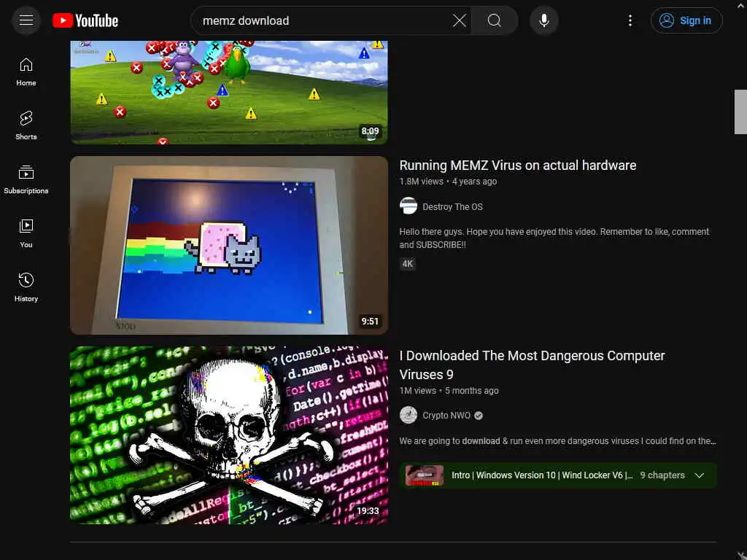Screen dimensions: 747x560
Task: Click Intro | Windows Version 10 chapters text
Action: [x=542, y=475]
